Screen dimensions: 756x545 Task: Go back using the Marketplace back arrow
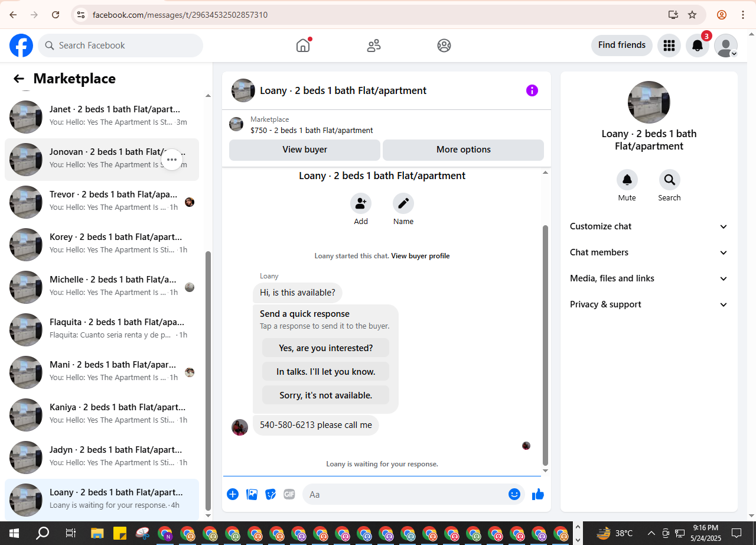coord(19,79)
